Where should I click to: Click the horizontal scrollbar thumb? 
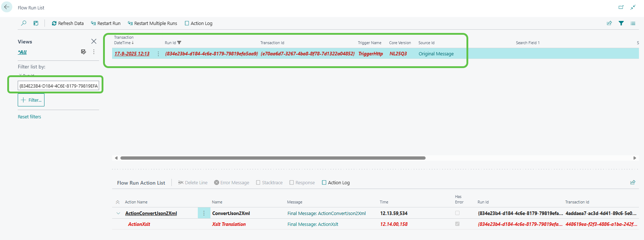[273, 158]
